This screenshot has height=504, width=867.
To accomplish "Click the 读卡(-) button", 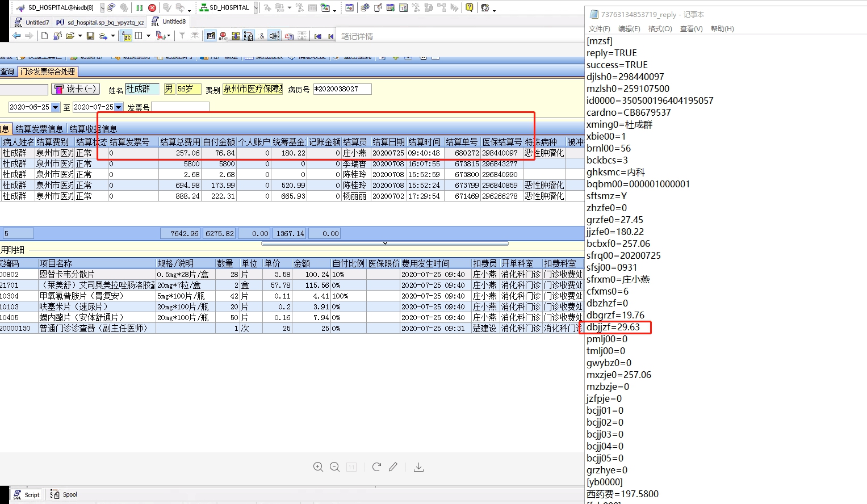I will point(76,89).
